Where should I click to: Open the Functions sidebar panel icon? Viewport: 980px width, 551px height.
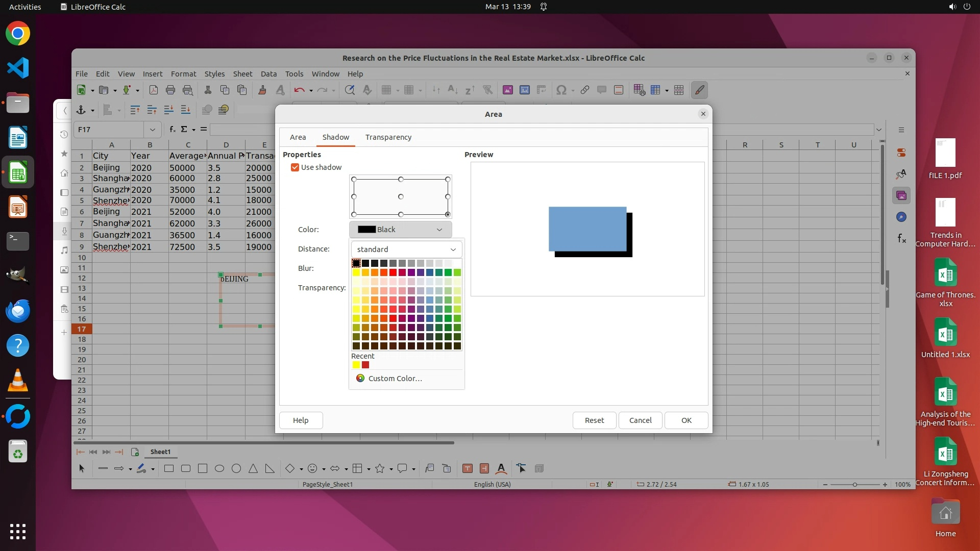[x=901, y=238]
